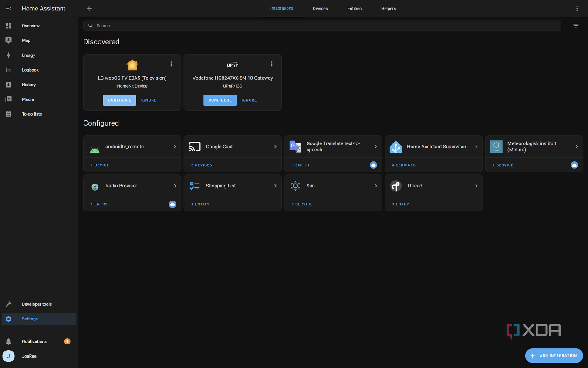This screenshot has width=588, height=368.
Task: Open Google Cast 5 DEVICES link
Action: tap(202, 165)
